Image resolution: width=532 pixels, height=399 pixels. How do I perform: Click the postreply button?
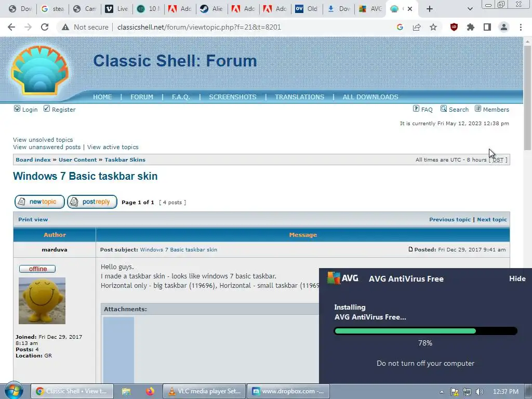(92, 202)
